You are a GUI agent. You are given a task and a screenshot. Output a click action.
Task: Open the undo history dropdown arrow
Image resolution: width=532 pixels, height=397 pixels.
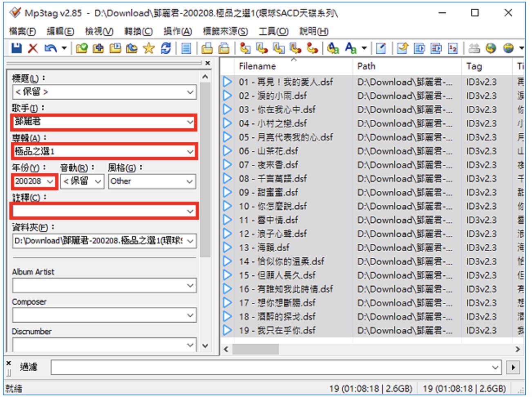coord(64,48)
